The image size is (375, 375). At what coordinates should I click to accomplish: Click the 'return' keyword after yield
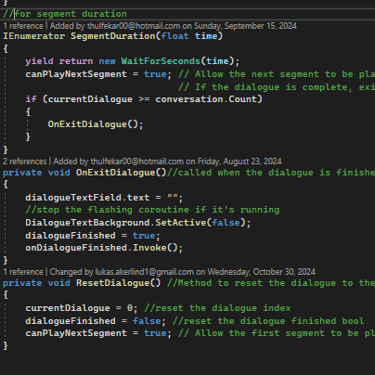pos(76,61)
